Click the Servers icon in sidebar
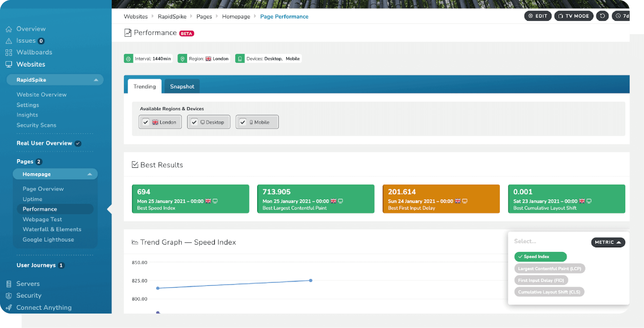Image resolution: width=644 pixels, height=328 pixels. (x=9, y=284)
